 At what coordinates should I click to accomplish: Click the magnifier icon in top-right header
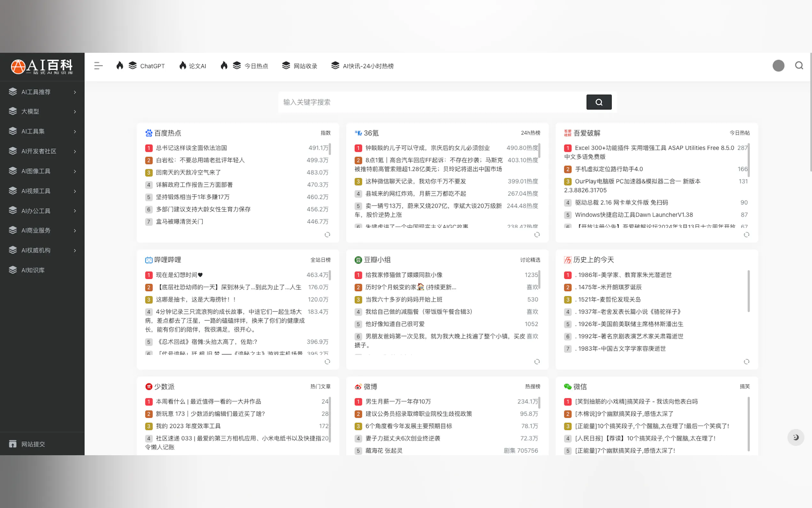[799, 66]
